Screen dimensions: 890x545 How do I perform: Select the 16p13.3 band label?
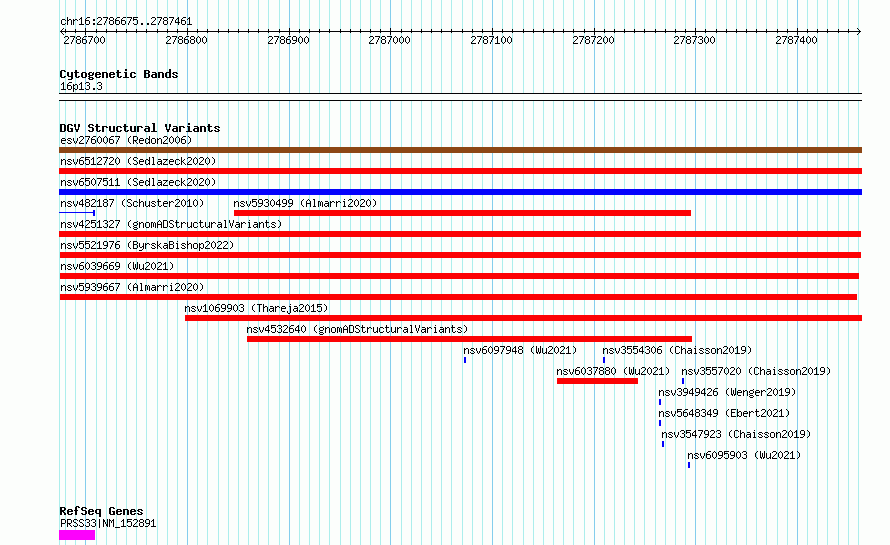[81, 86]
